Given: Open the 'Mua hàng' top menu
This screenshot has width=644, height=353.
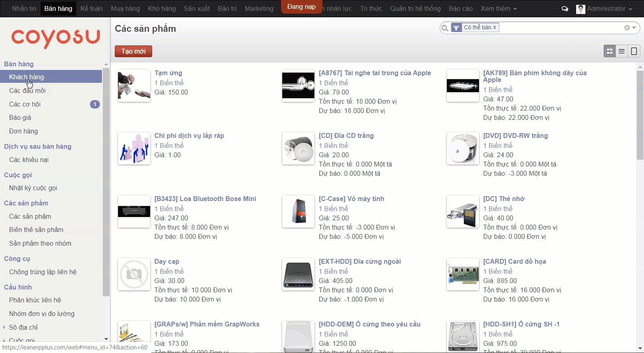Looking at the screenshot, I should click(125, 8).
